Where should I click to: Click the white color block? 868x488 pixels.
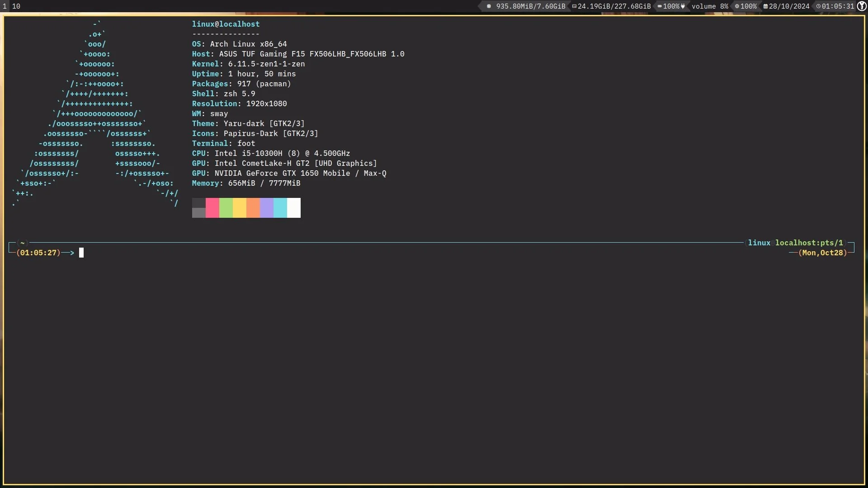294,208
